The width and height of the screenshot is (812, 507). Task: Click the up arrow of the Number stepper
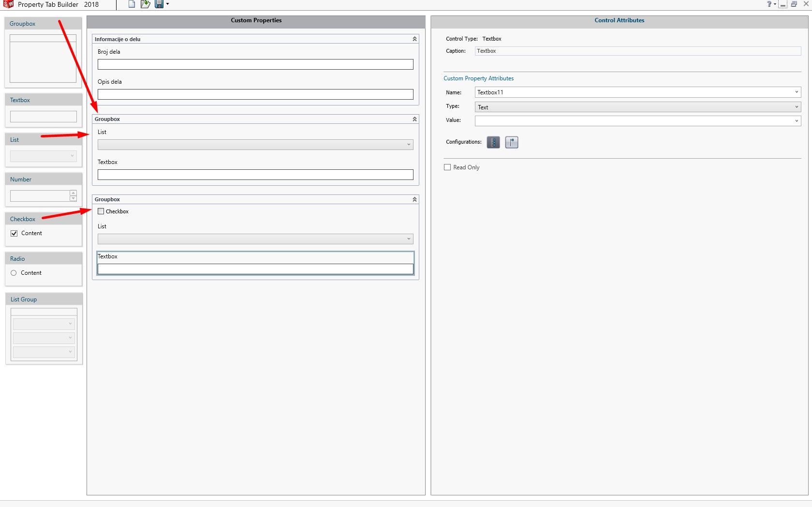coord(73,193)
